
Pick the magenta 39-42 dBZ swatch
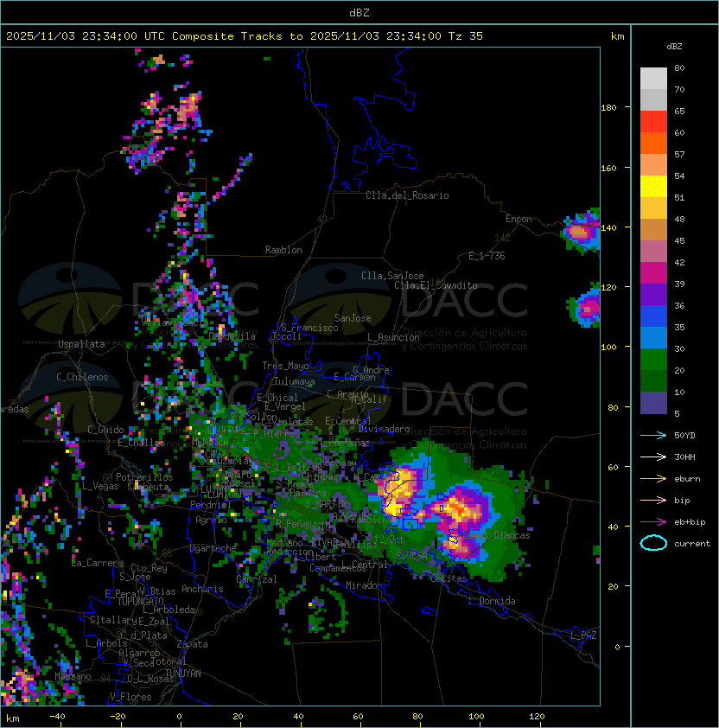(653, 273)
